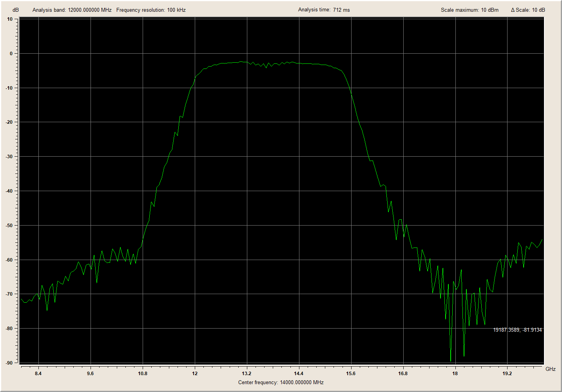Viewport: 562px width, 392px height.
Task: Click the 13.2 frequency axis label
Action: pos(247,373)
